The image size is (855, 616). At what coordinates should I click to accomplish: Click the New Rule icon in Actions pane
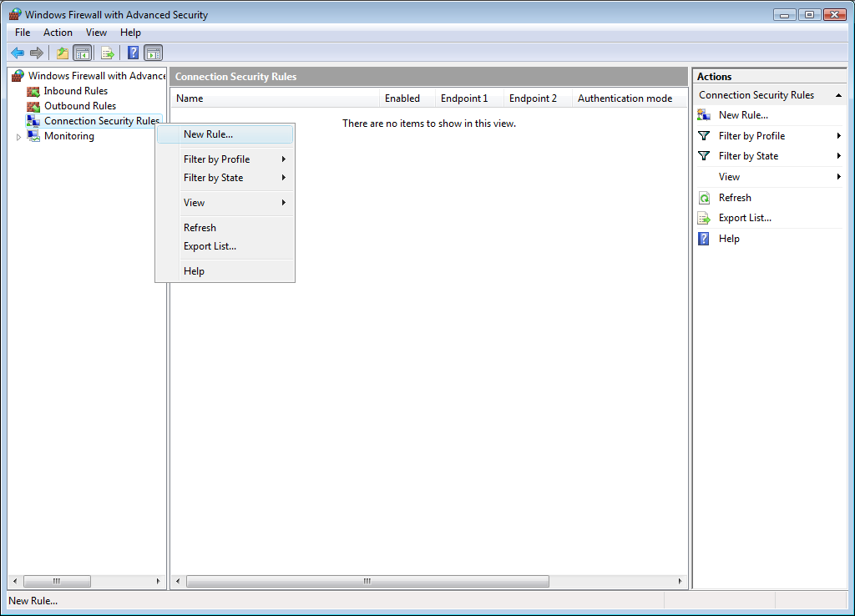[704, 115]
